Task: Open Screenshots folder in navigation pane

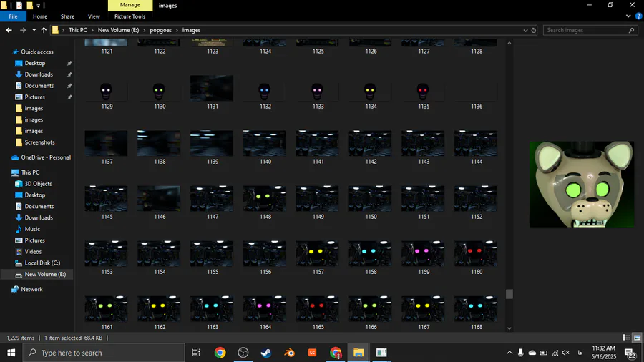Action: (x=39, y=142)
